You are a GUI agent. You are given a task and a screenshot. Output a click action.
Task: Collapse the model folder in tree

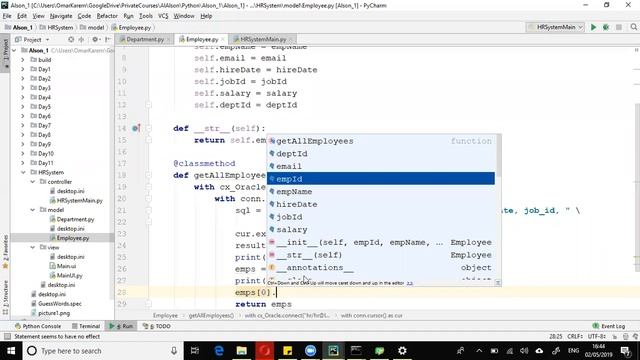click(x=33, y=210)
